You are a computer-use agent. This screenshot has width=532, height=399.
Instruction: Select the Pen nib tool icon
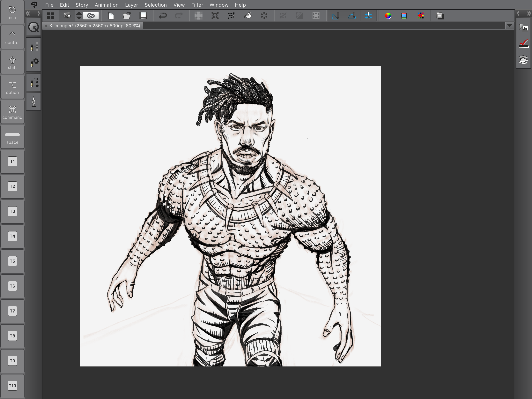[x=34, y=102]
